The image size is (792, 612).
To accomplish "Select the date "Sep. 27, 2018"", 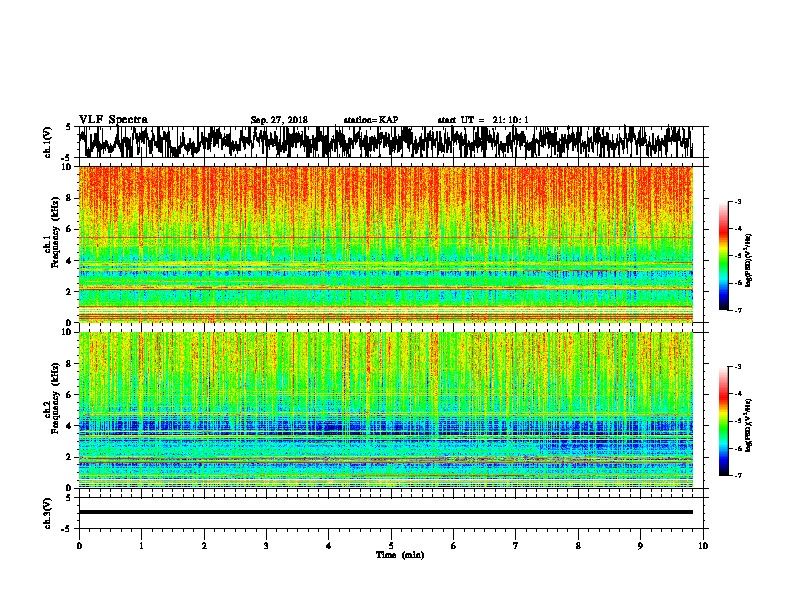I will [279, 120].
